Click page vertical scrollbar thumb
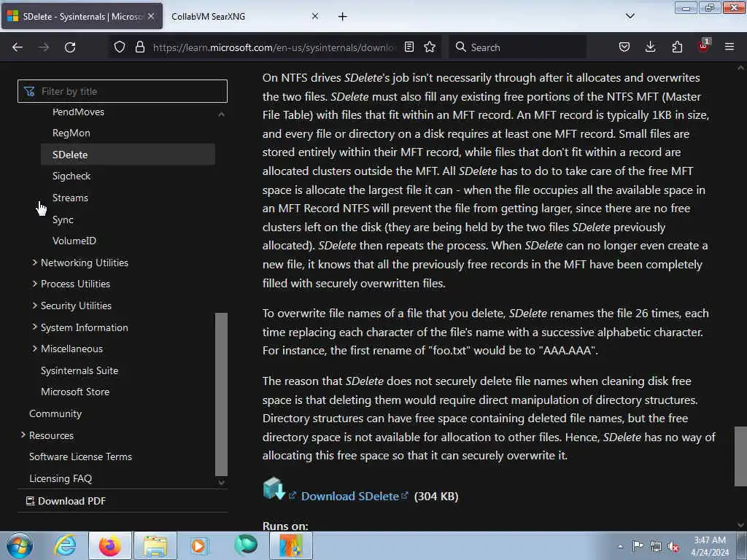747x560 pixels. coord(740,456)
